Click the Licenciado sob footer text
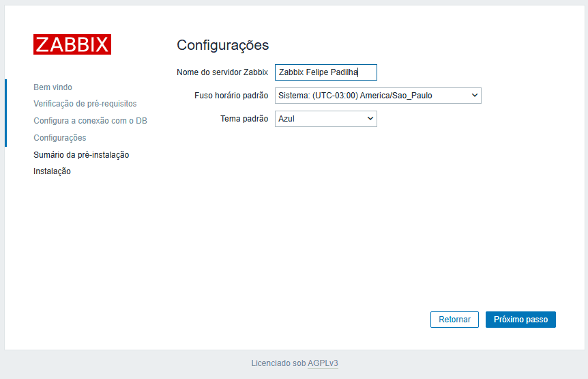Image resolution: width=588 pixels, height=379 pixels. [x=278, y=363]
